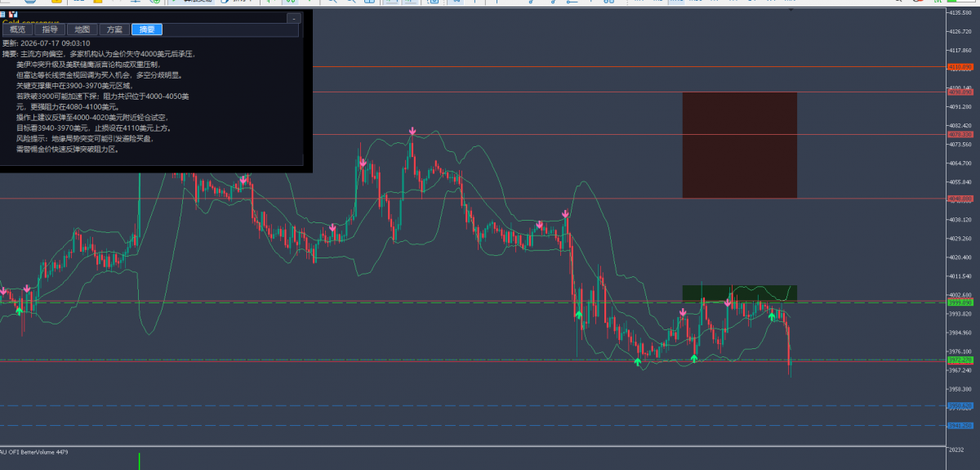Screen dimensions: 980x470
Task: Switch to the 指导 tab
Action: tap(50, 29)
